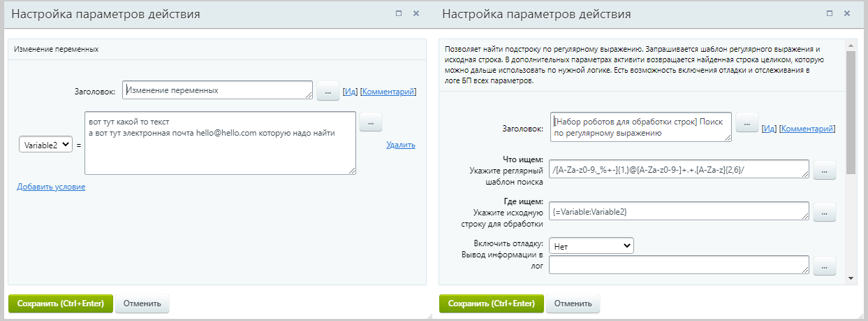The height and width of the screenshot is (321, 868).
Task: Expand the 'Включить отладку' dropdown showing Нет
Action: point(591,245)
